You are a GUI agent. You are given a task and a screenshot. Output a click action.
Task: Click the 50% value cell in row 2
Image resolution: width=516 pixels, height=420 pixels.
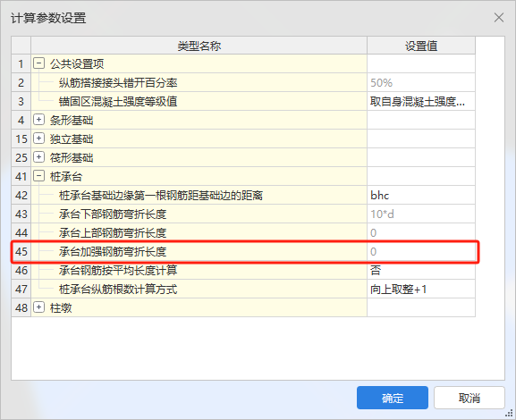[421, 82]
